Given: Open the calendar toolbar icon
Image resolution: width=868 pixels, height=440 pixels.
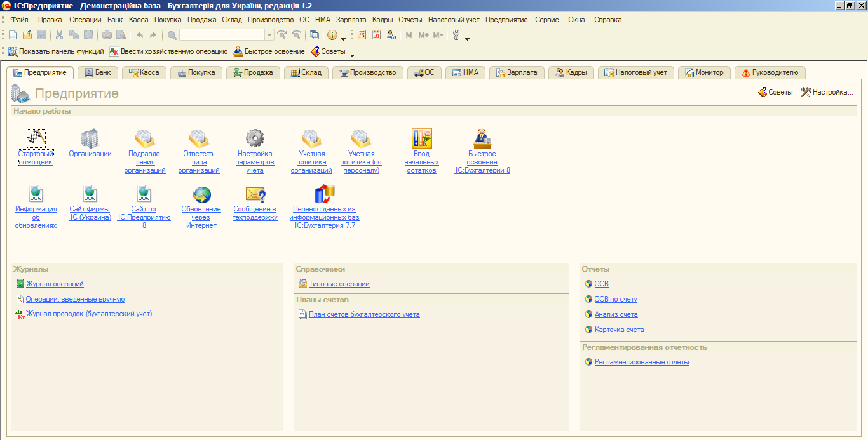Looking at the screenshot, I should [377, 35].
